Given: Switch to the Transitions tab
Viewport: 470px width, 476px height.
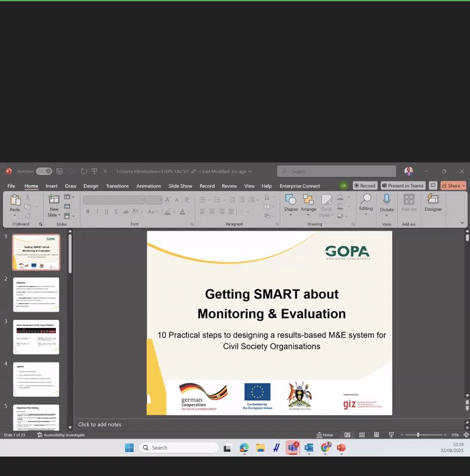Looking at the screenshot, I should pyautogui.click(x=117, y=186).
